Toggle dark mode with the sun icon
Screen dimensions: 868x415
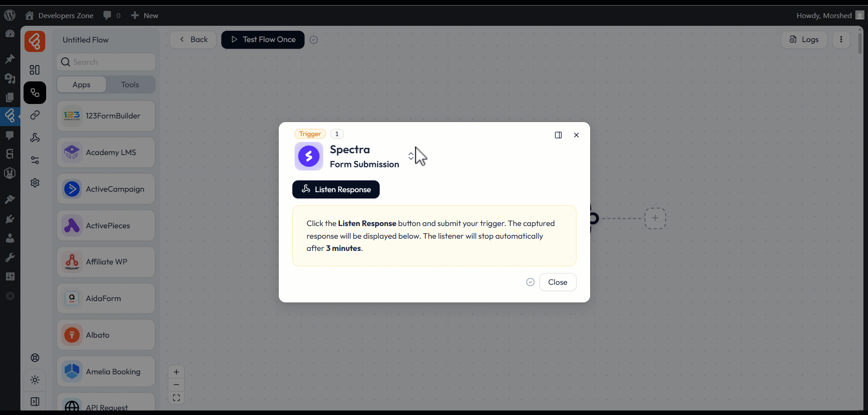35,380
